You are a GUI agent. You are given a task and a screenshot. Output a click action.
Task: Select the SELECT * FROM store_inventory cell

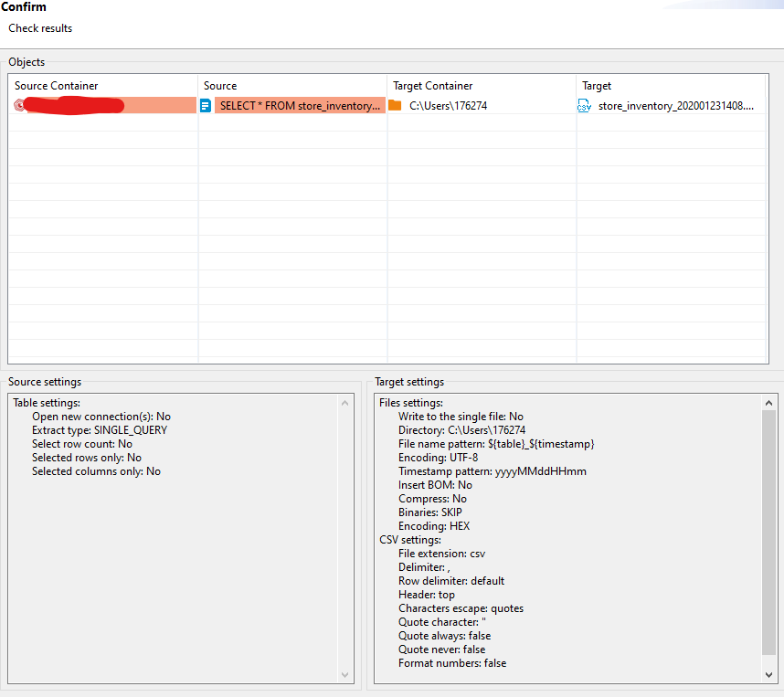pos(300,105)
